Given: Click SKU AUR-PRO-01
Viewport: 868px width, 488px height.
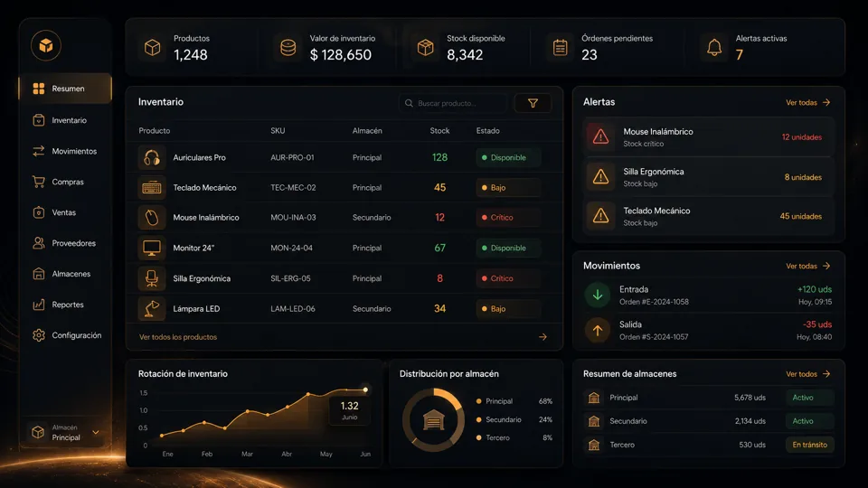Looking at the screenshot, I should (x=292, y=157).
